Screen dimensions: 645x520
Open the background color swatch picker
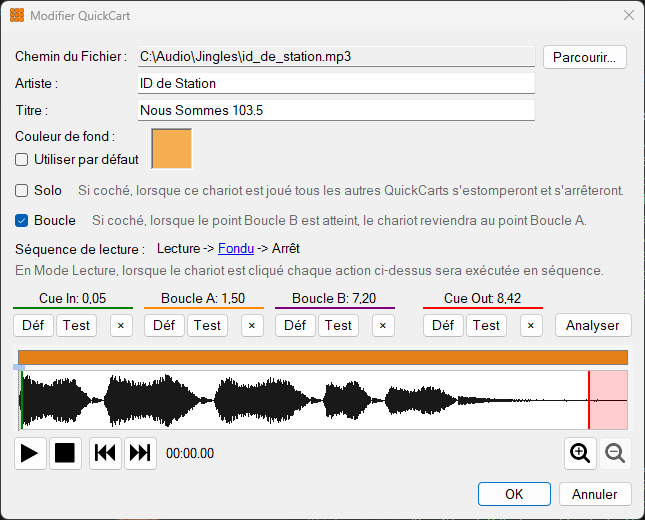tap(172, 149)
